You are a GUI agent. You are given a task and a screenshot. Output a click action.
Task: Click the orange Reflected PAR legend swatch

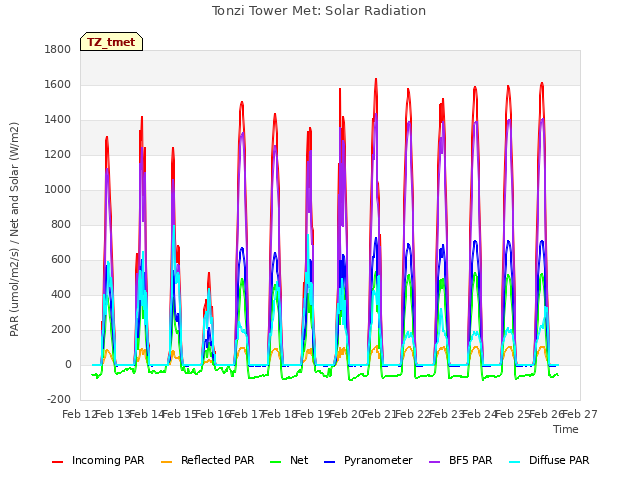(x=167, y=462)
